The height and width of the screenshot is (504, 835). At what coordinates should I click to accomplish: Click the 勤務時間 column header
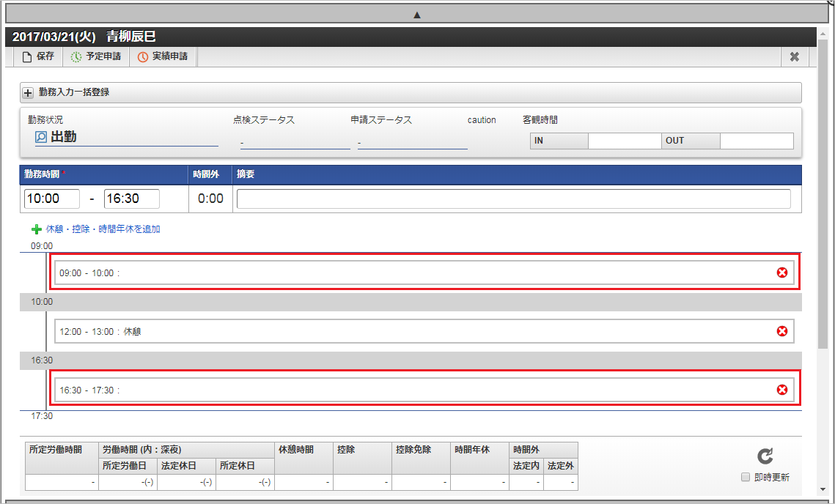tap(104, 174)
